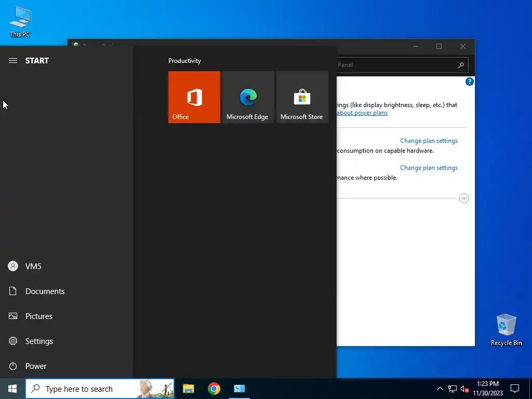Click the second Change plan settings link

pyautogui.click(x=429, y=168)
